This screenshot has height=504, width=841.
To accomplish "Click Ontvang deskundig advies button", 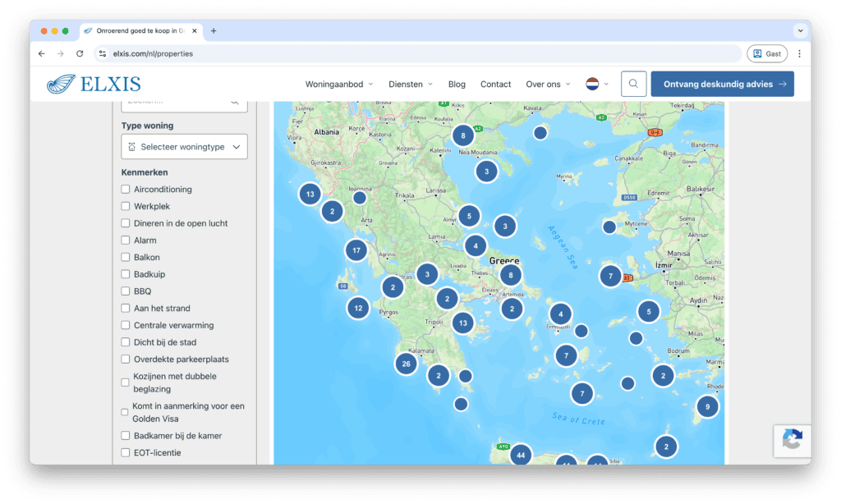I will tap(722, 84).
